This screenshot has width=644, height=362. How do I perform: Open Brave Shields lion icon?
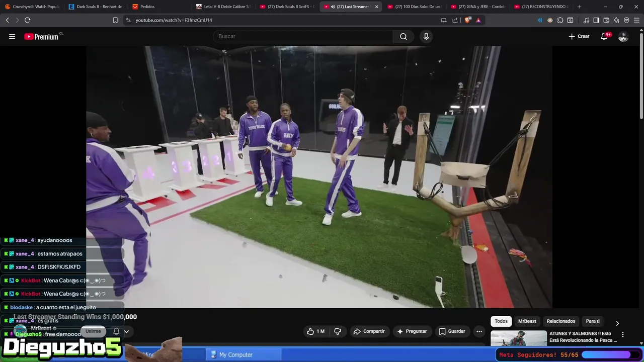(x=468, y=20)
